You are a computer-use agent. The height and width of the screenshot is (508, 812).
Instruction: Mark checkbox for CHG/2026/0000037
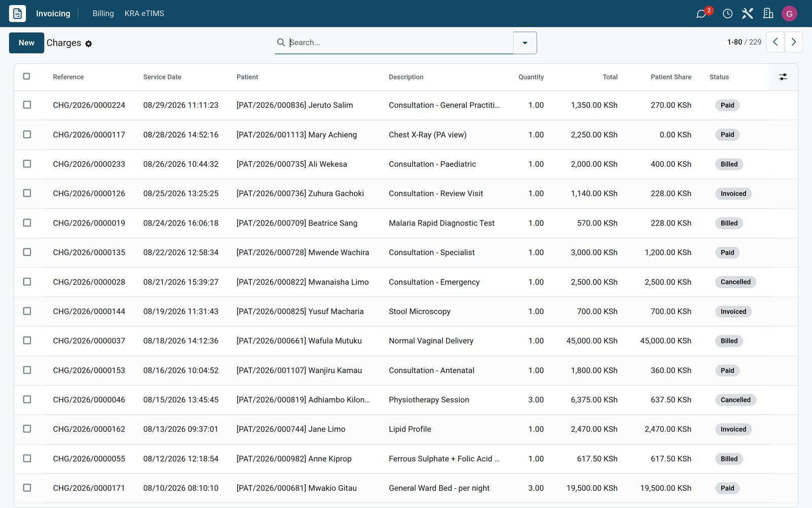pyautogui.click(x=27, y=340)
